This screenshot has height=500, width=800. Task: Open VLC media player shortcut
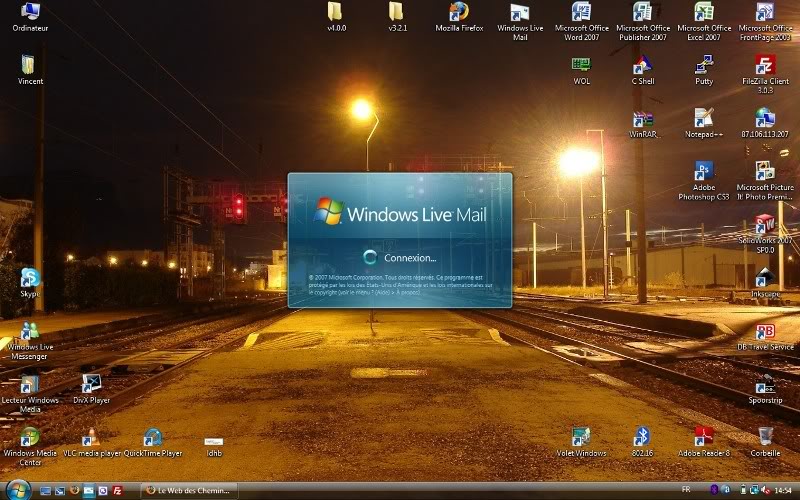pos(91,442)
